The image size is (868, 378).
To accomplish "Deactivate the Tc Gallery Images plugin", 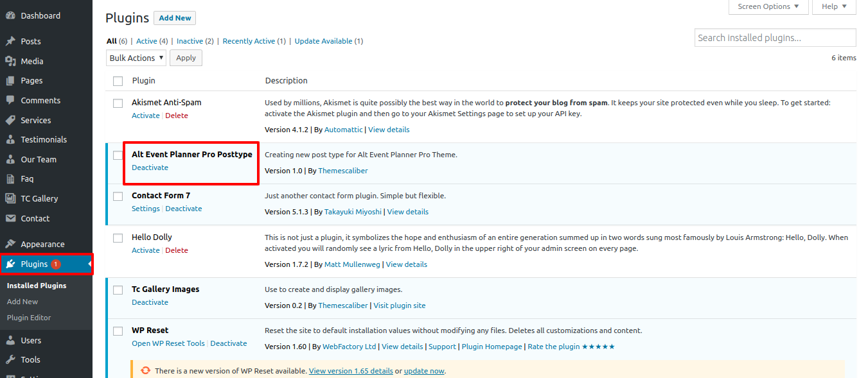I will 150,302.
